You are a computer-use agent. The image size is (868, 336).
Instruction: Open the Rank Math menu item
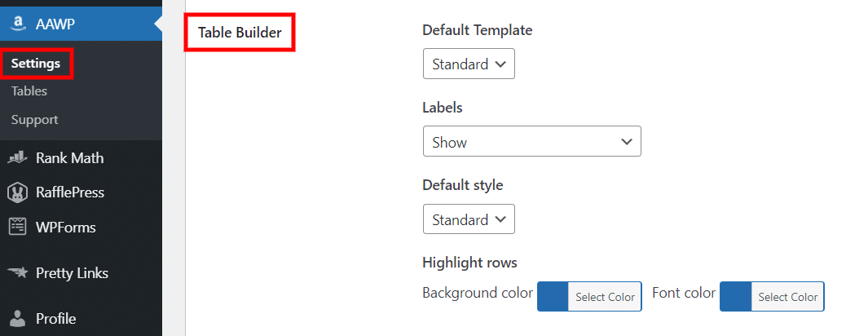click(x=70, y=158)
